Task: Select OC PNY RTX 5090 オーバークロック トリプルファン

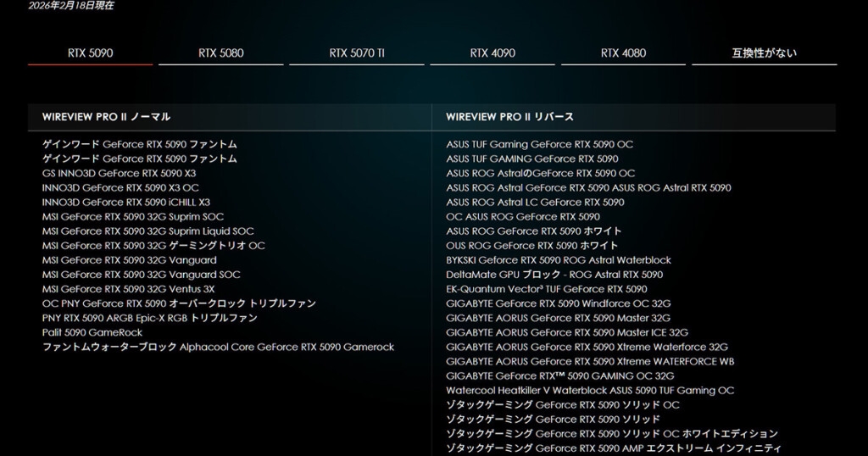Action: [180, 303]
